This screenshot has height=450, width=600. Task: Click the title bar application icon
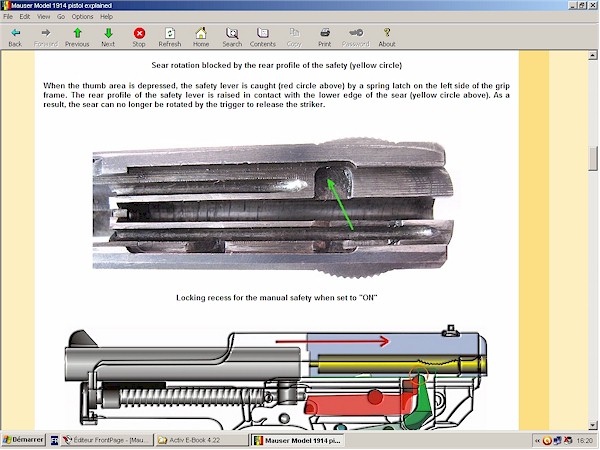[5, 5]
